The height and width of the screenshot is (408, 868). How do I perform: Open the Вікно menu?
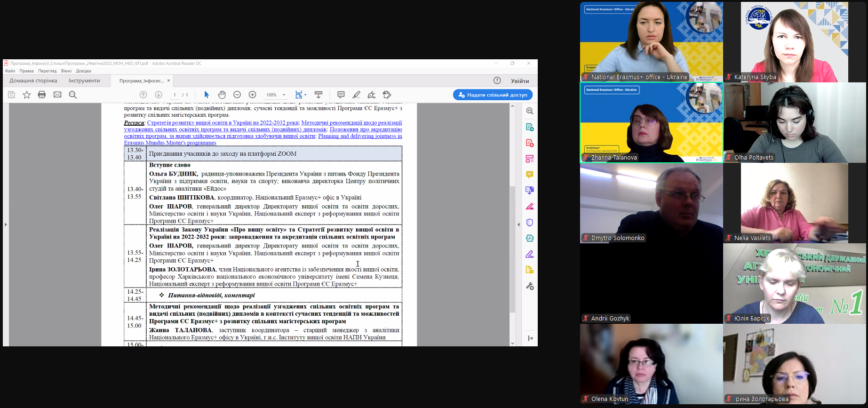66,71
